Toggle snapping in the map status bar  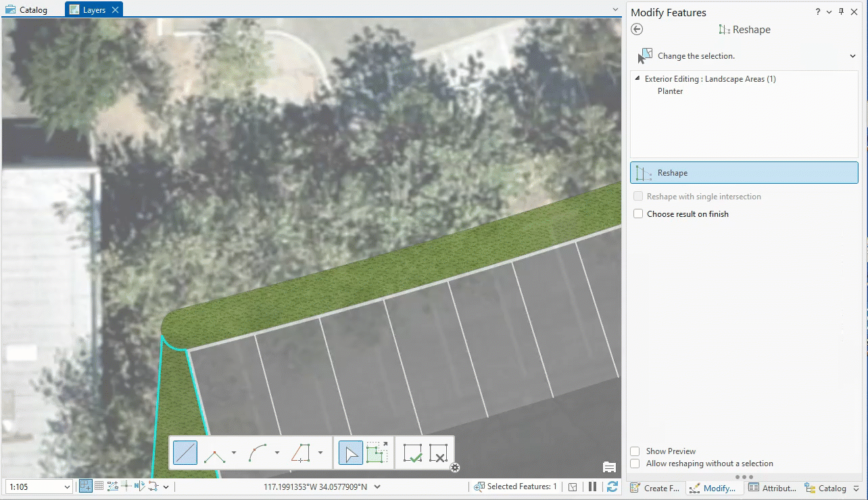click(x=86, y=486)
